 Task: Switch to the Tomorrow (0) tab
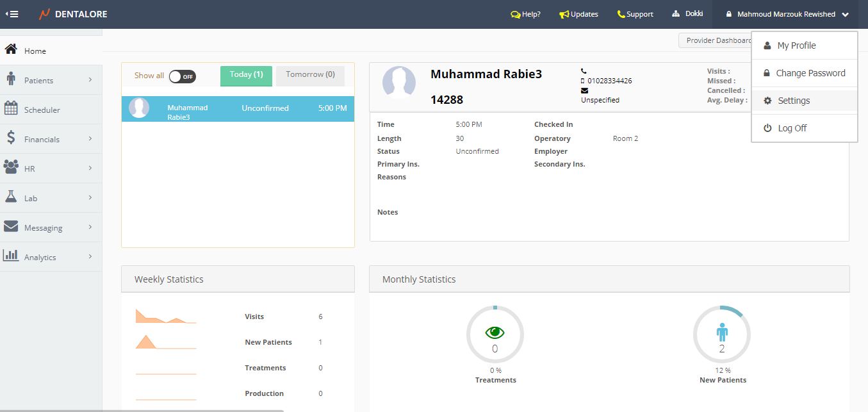tap(310, 75)
